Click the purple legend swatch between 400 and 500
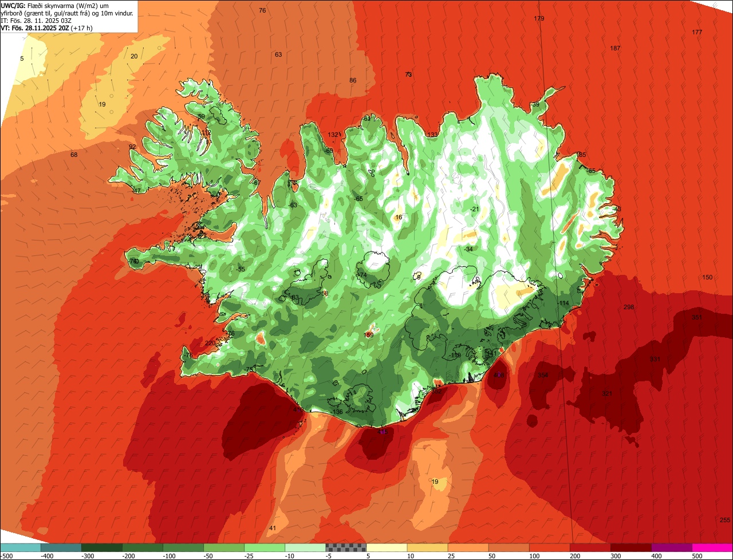 671,547
